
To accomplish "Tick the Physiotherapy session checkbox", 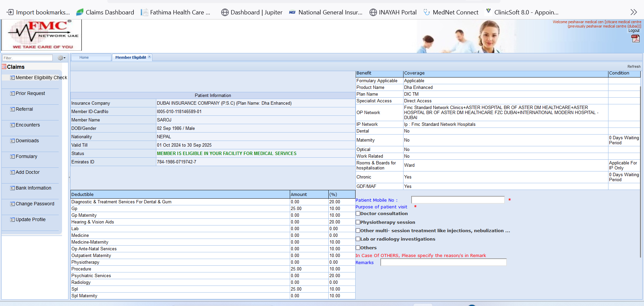I will (x=358, y=222).
